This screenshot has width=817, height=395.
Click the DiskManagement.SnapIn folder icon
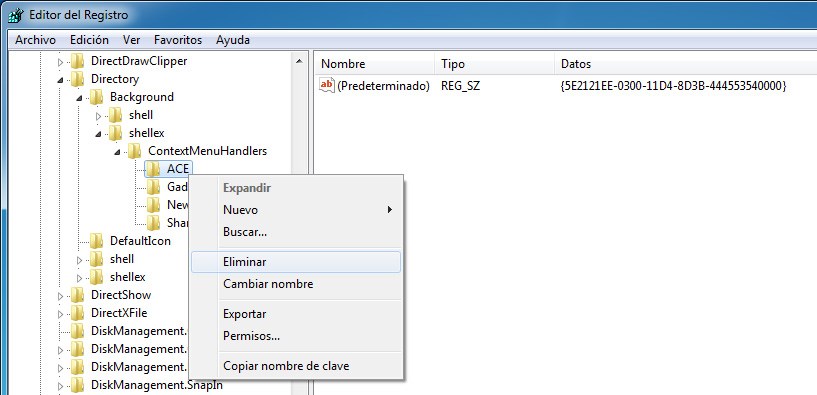77,385
